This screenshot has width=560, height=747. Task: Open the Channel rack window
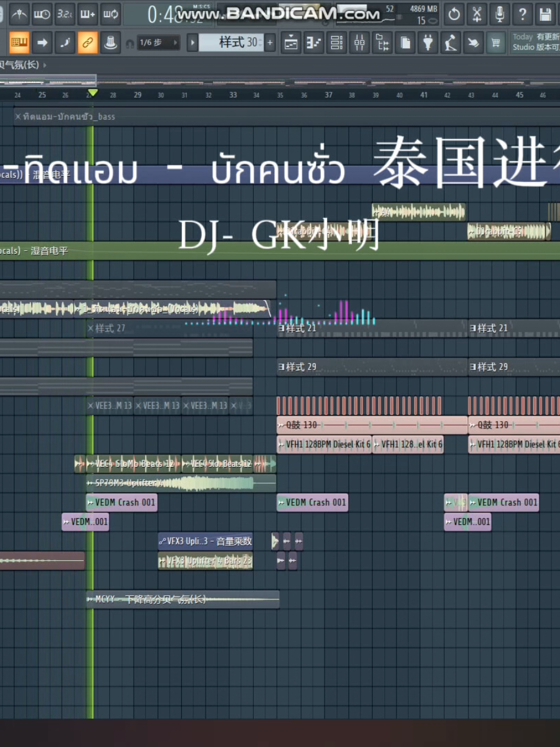click(x=336, y=43)
